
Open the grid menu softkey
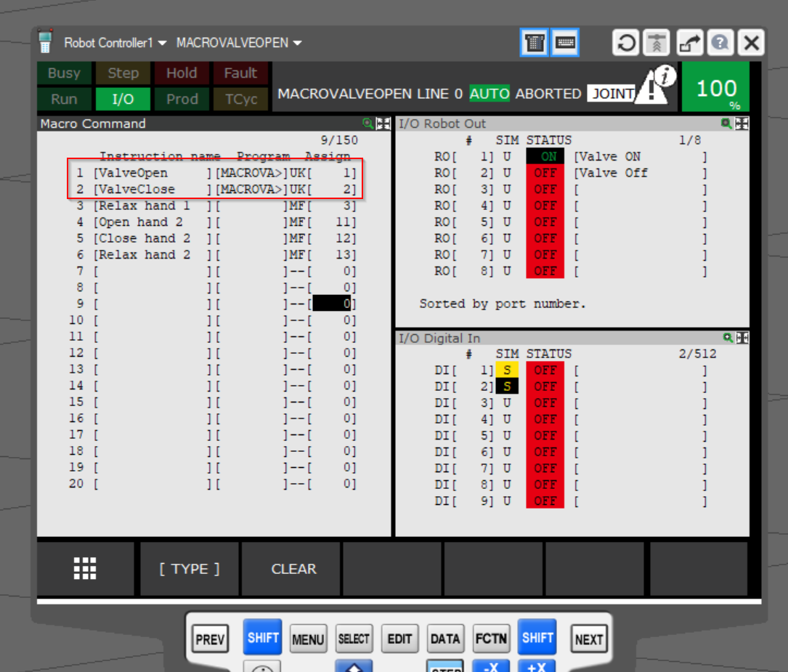coord(85,568)
